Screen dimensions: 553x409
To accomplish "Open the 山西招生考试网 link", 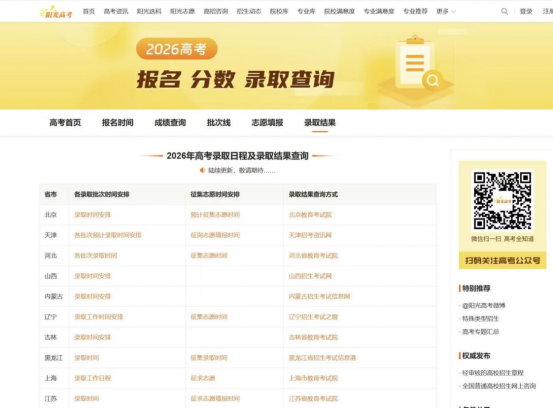I will [310, 276].
